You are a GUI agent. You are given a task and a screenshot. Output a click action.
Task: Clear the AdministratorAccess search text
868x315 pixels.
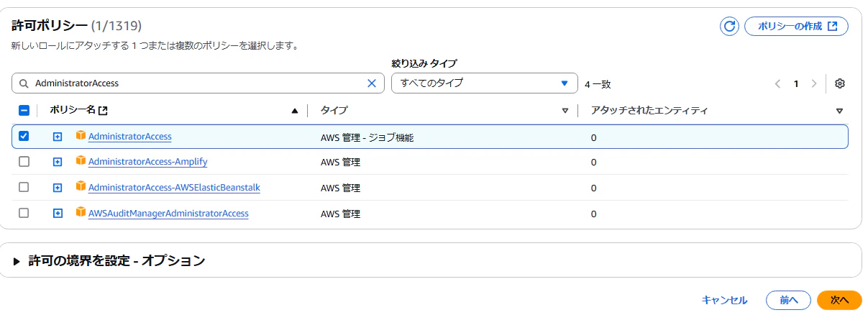(372, 83)
